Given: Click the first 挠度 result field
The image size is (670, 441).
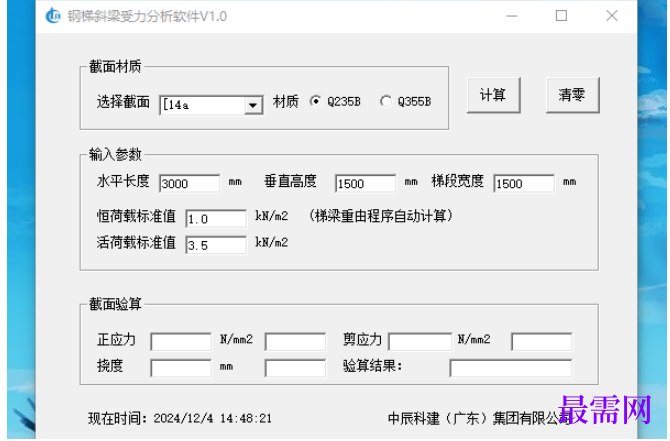Looking at the screenshot, I should (x=181, y=368).
